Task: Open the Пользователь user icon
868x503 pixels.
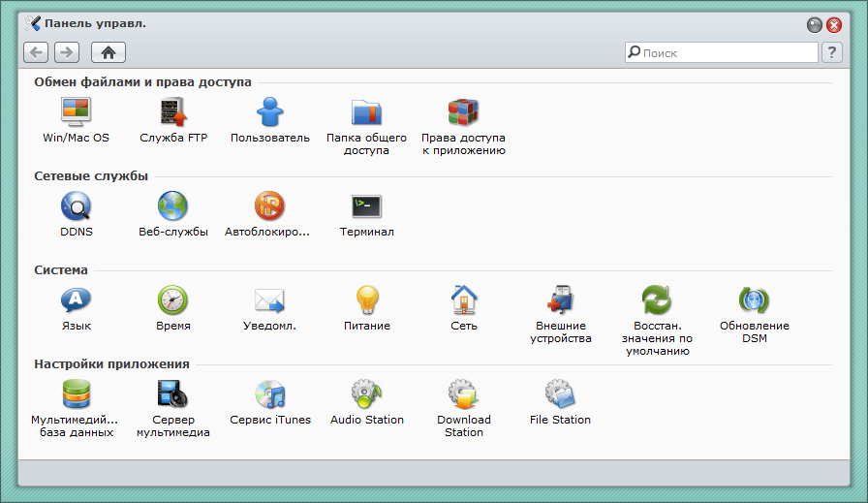Action: (x=270, y=112)
